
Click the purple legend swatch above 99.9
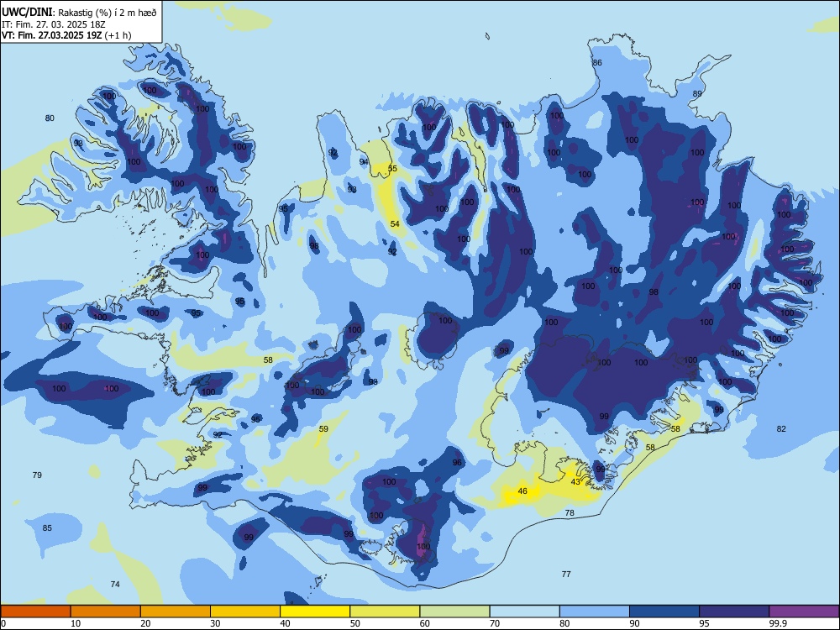[804, 612]
